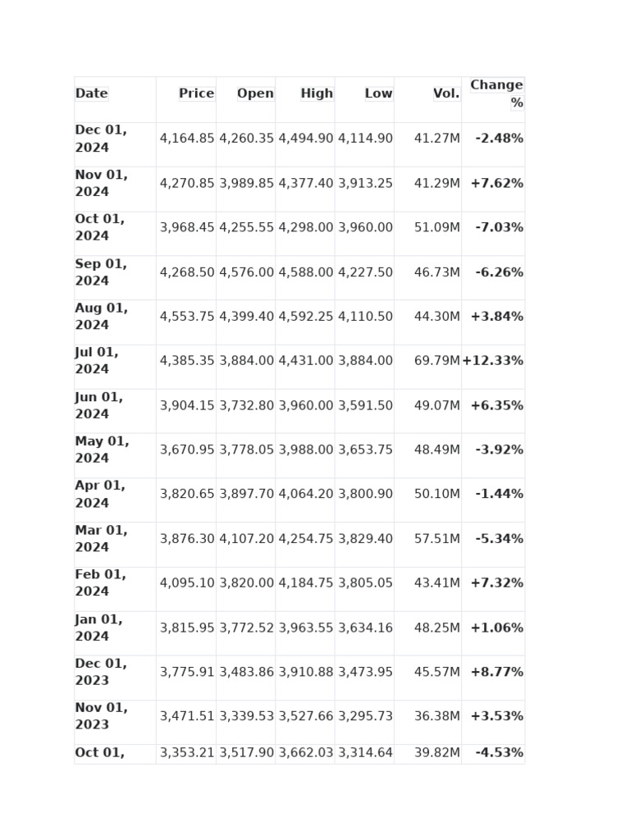The width and height of the screenshot is (630, 840).
Task: Select the +8.77% change value
Action: (x=496, y=672)
